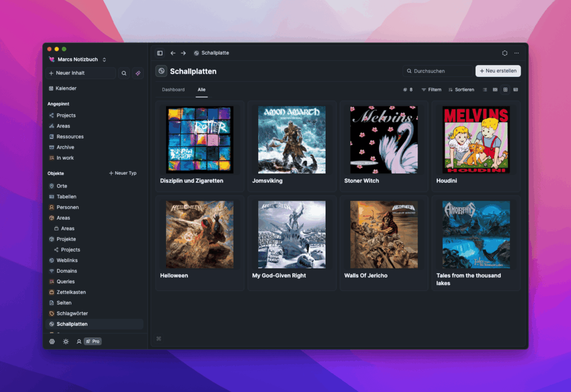Screen dimensions: 571x392
Task: Open the Sortieren sort options
Action: pyautogui.click(x=461, y=90)
